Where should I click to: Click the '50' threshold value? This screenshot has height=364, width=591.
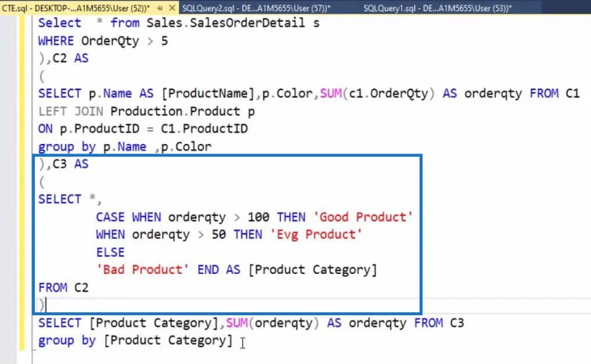click(x=219, y=235)
